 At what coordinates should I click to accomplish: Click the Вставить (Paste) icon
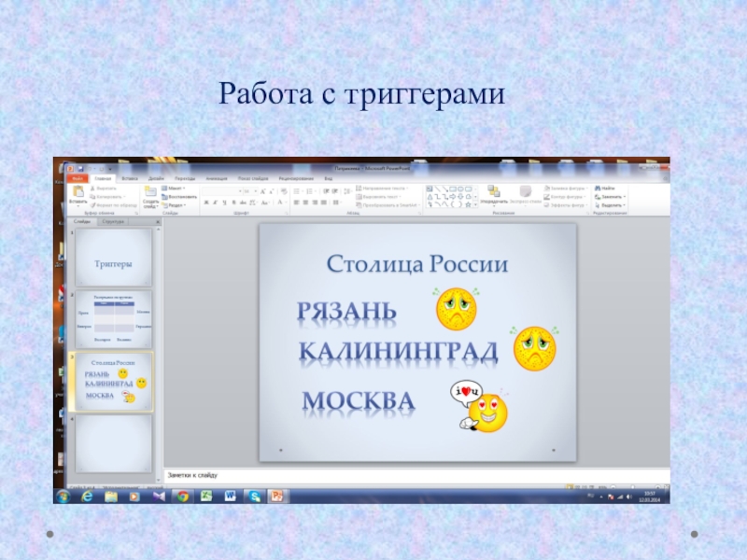point(79,192)
